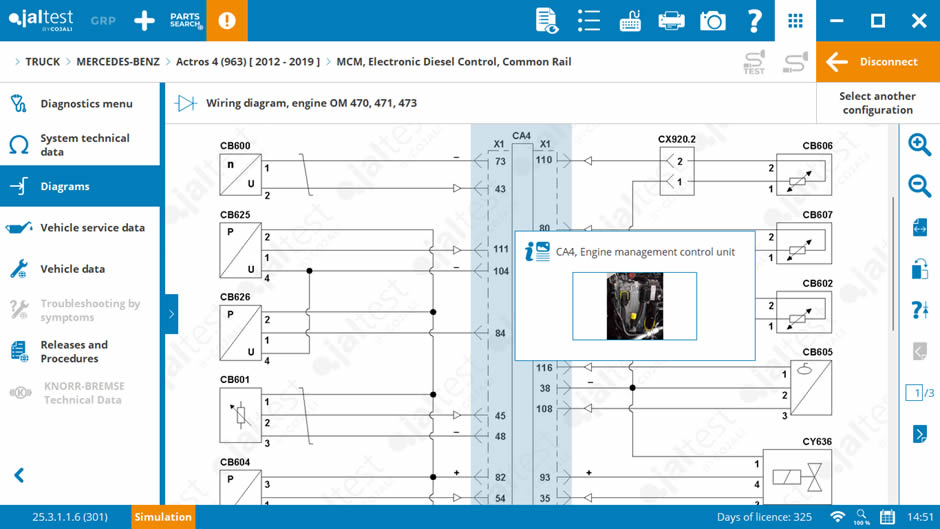940x529 pixels.
Task: Click CB605 component symbol
Action: pyautogui.click(x=811, y=388)
